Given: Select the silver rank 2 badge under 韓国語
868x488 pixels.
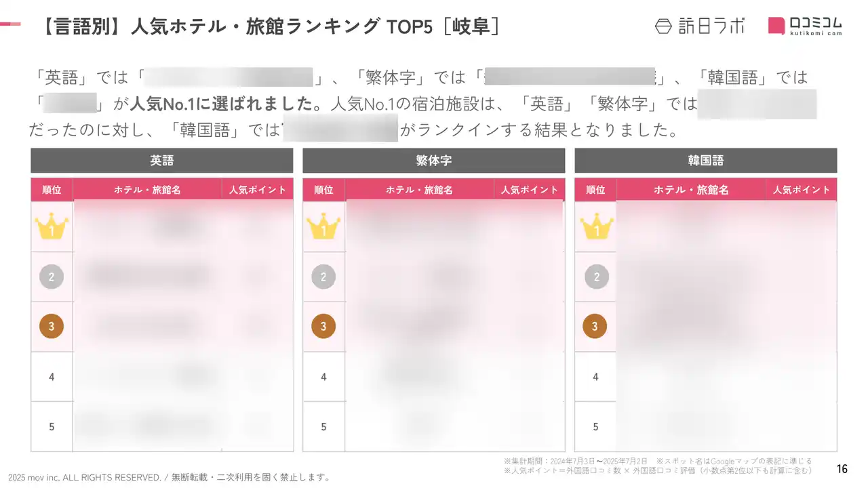Looking at the screenshot, I should [x=595, y=277].
